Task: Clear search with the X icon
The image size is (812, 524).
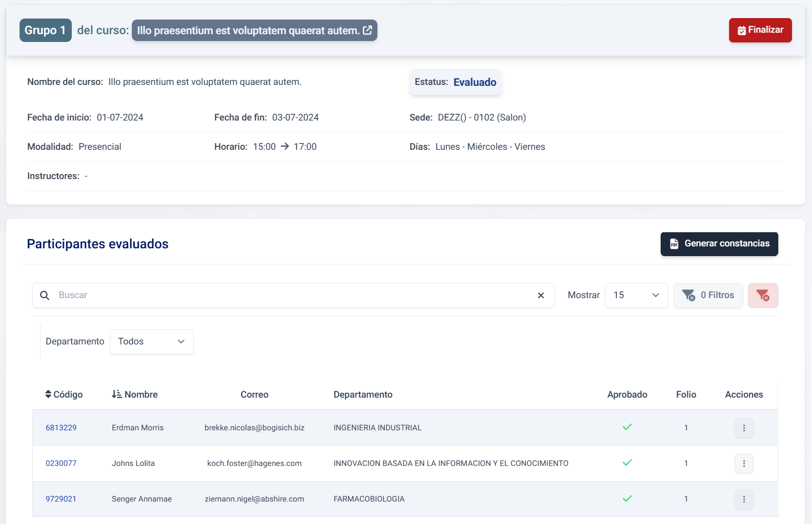Action: [541, 295]
